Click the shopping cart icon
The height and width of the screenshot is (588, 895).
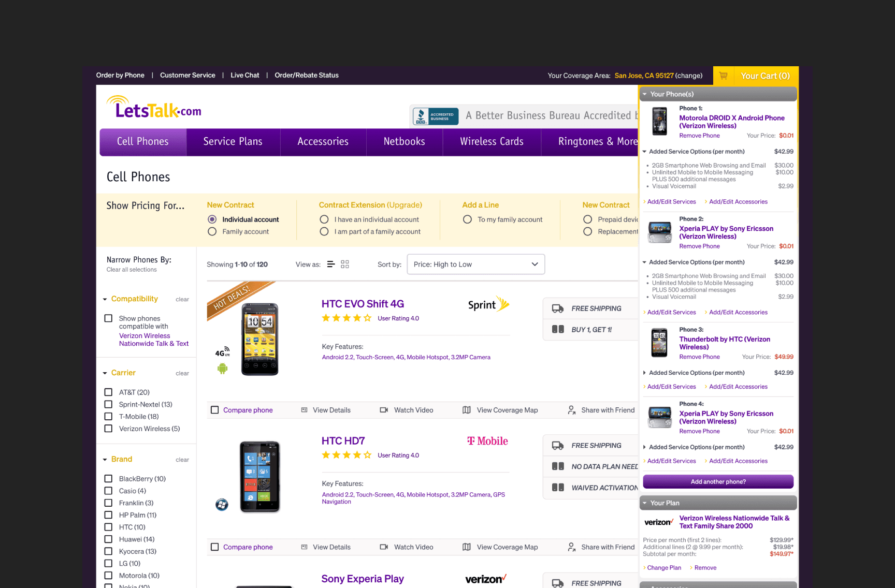point(724,76)
